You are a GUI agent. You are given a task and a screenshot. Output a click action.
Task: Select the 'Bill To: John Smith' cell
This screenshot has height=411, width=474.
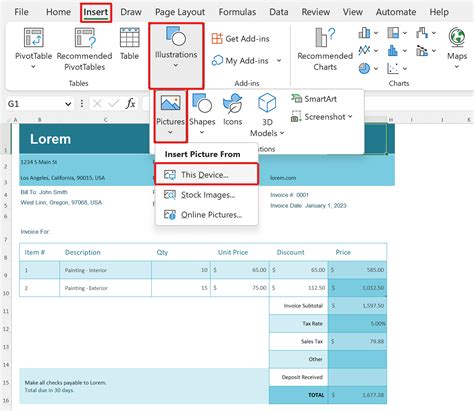coord(44,192)
